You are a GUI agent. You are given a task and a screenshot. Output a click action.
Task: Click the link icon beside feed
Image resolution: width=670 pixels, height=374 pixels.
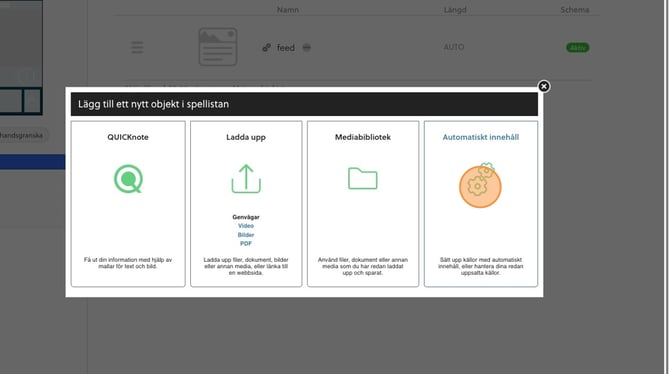(x=266, y=47)
